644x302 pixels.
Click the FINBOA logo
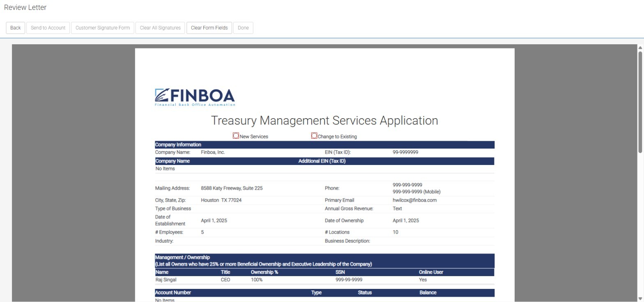195,97
